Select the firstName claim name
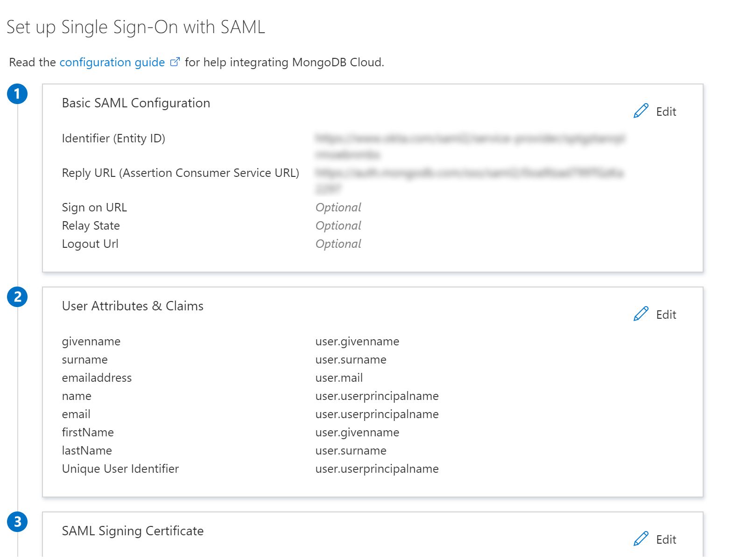747x560 pixels. [x=88, y=432]
